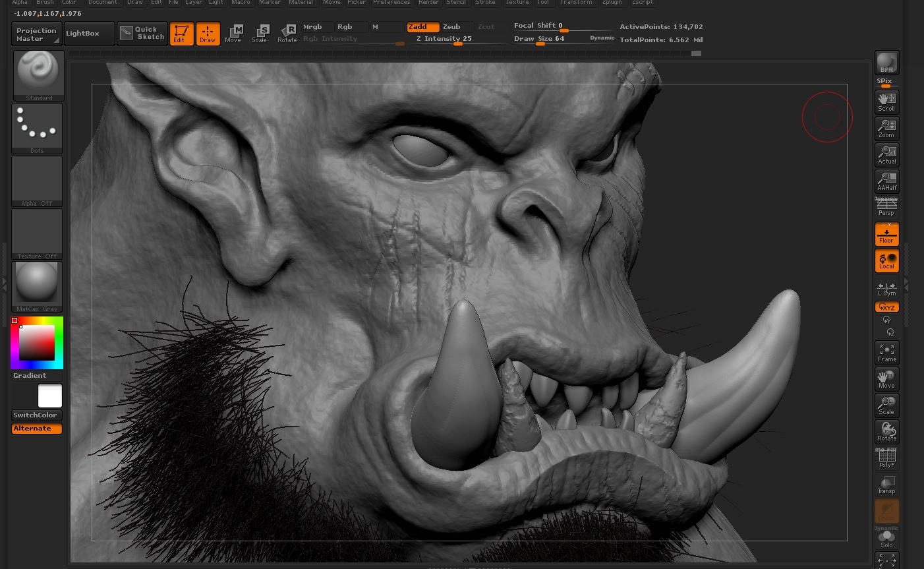
Task: Open the Preferences menu
Action: pos(391,3)
